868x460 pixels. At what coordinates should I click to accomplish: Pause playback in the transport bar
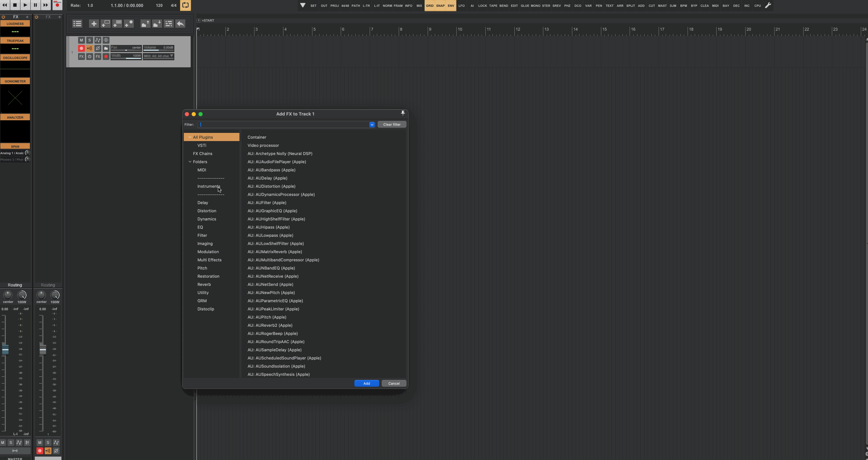point(35,5)
